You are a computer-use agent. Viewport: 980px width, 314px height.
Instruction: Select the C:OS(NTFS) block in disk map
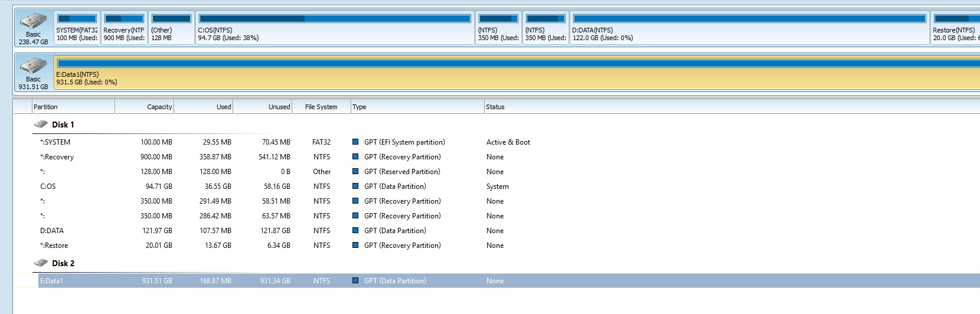(x=335, y=28)
